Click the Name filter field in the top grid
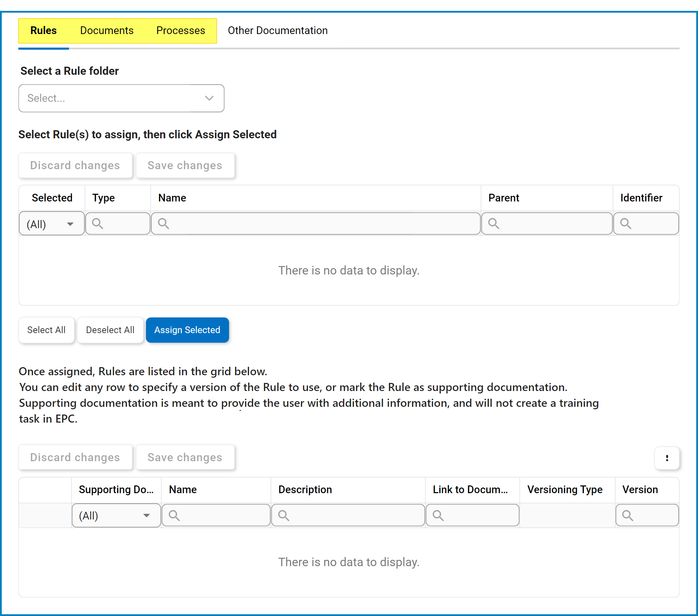698x616 pixels. click(x=316, y=224)
